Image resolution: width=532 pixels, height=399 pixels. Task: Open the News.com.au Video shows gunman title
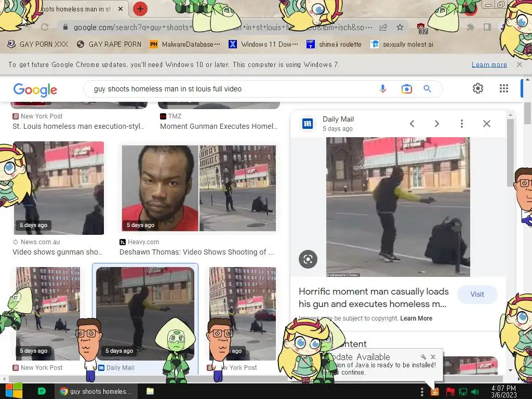57,252
